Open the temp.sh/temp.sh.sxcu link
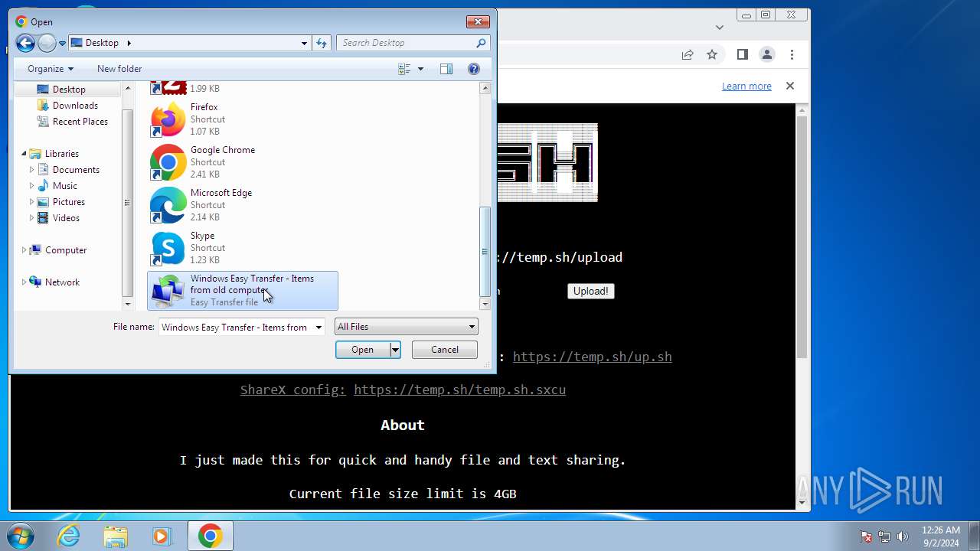Image resolution: width=980 pixels, height=551 pixels. tap(459, 390)
